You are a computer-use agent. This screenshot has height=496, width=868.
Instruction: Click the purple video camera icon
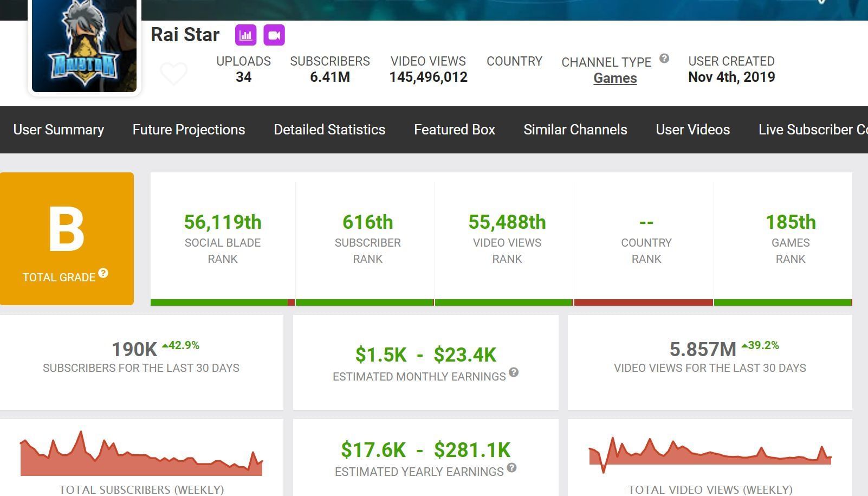pos(274,35)
